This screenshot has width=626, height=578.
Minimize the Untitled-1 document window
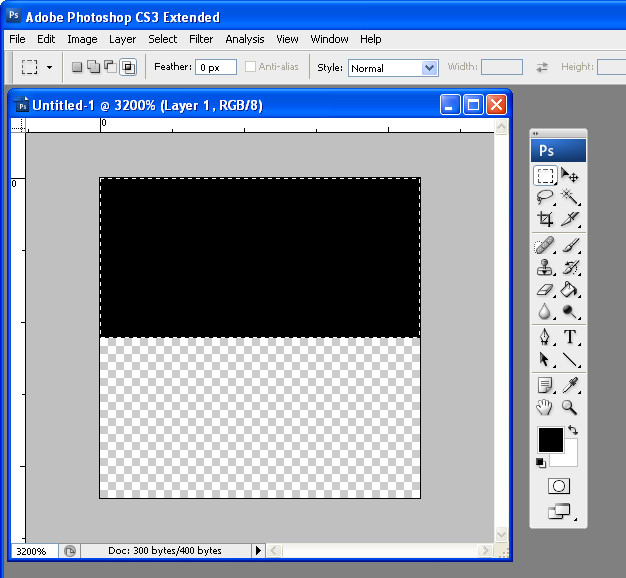[x=450, y=105]
